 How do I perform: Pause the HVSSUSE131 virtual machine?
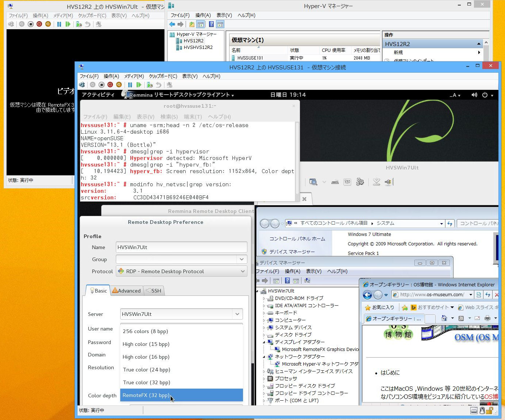click(130, 85)
